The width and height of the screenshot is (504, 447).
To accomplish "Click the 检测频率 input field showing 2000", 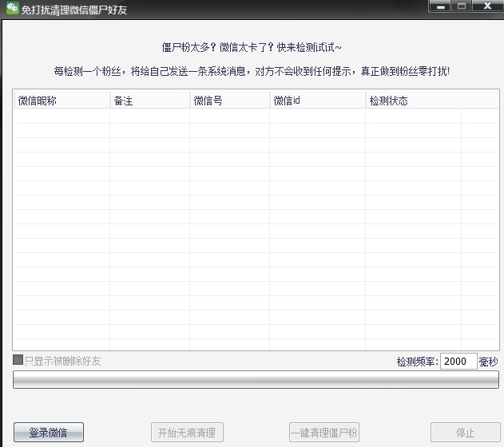I will (458, 362).
